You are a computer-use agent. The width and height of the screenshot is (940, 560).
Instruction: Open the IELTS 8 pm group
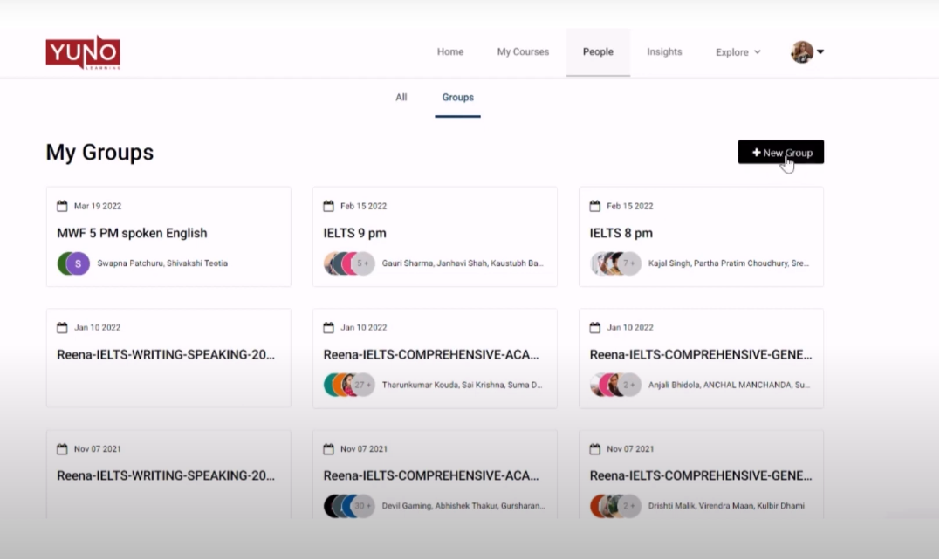click(621, 233)
